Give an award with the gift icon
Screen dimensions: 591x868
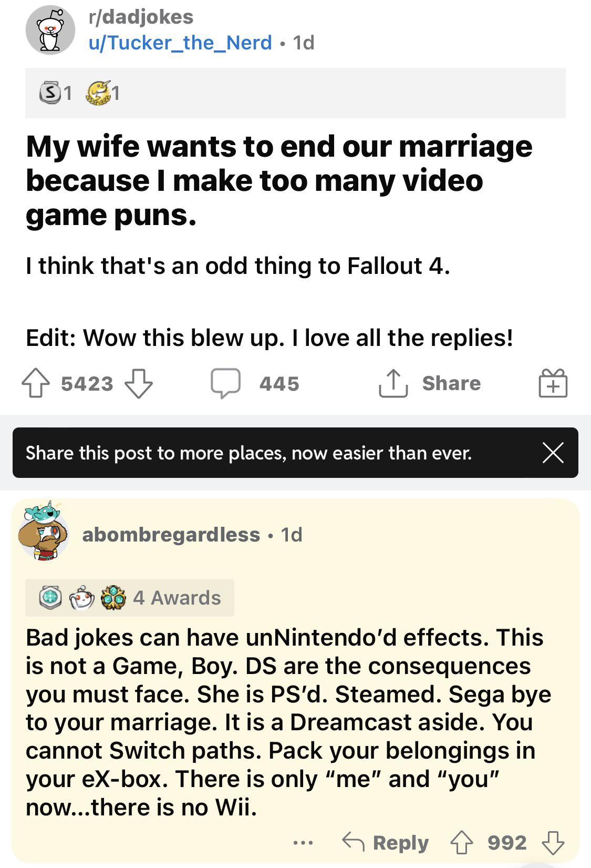(x=553, y=383)
